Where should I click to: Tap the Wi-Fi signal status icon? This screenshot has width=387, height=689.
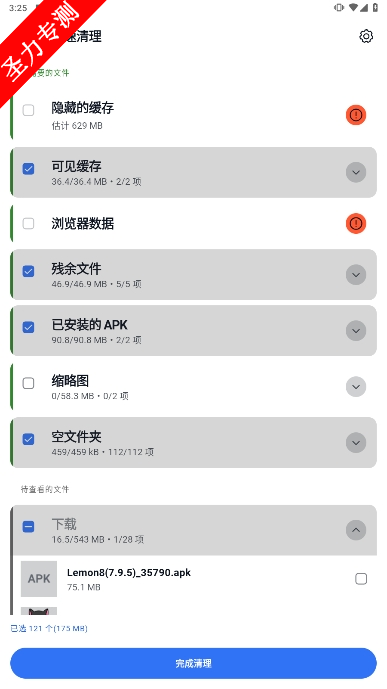tap(353, 7)
